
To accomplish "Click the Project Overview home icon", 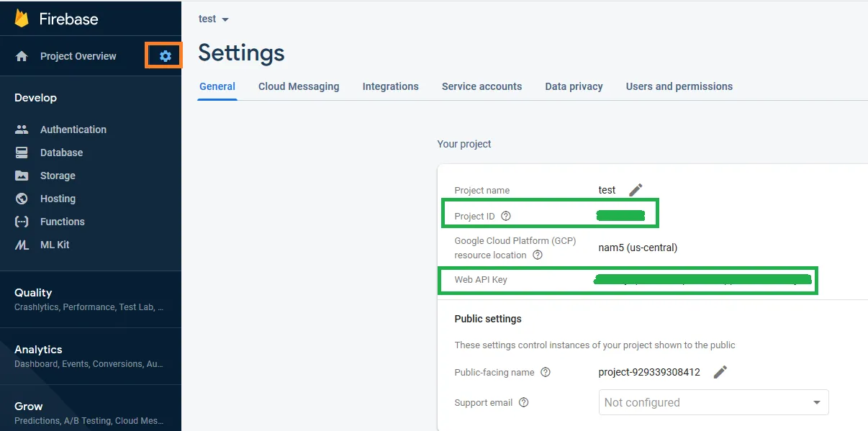I will tap(22, 56).
